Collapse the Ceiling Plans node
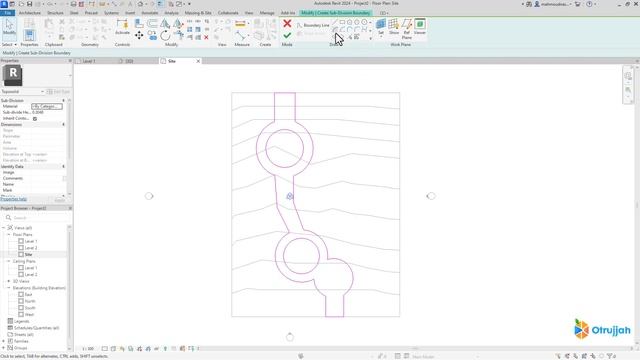The width and height of the screenshot is (640, 360). click(9, 261)
